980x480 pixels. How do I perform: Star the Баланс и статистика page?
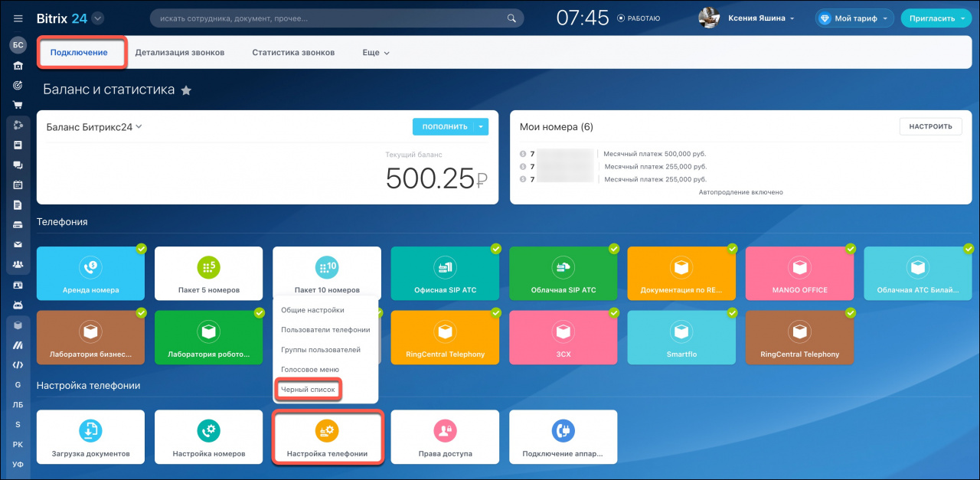[186, 90]
